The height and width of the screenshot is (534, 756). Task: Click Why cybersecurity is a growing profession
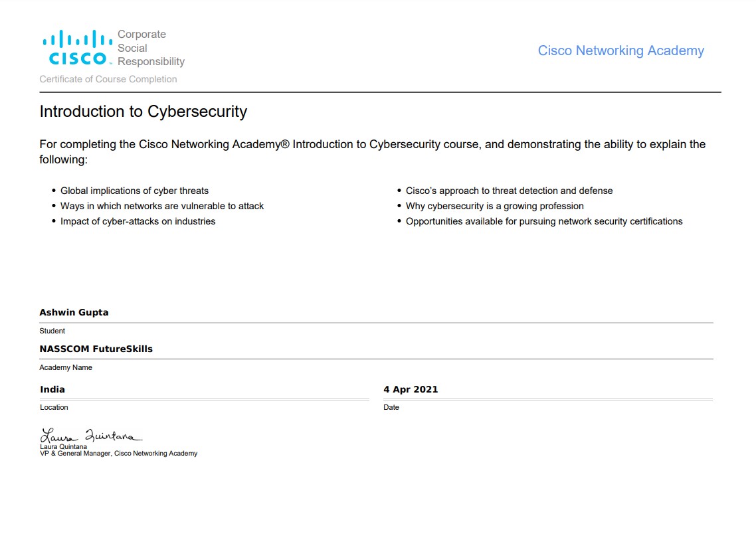[x=495, y=207]
